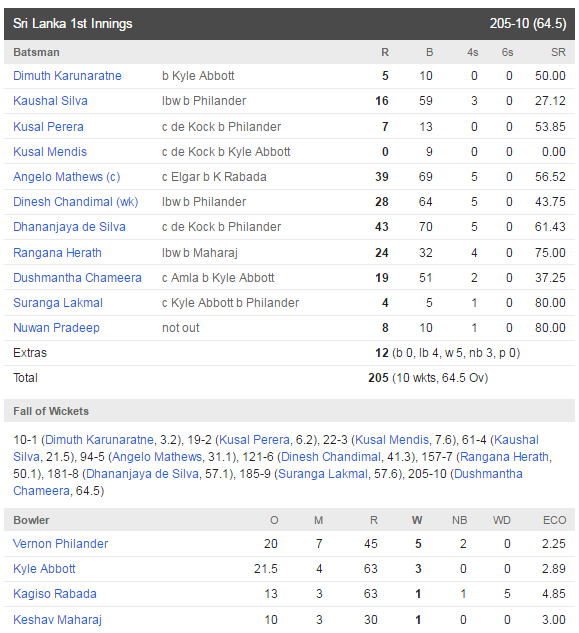This screenshot has width=579, height=633.
Task: Open Rangana Herath in Fall of Wickets
Action: 504,457
